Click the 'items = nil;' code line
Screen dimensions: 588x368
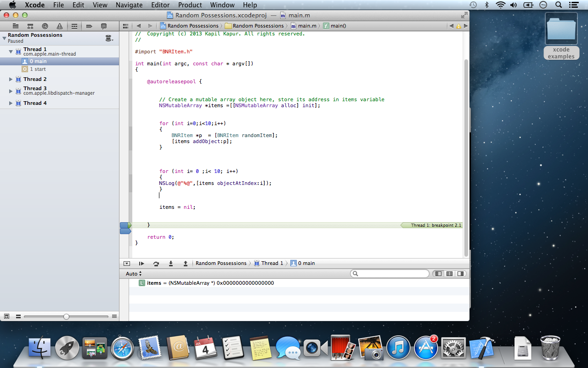(x=177, y=207)
